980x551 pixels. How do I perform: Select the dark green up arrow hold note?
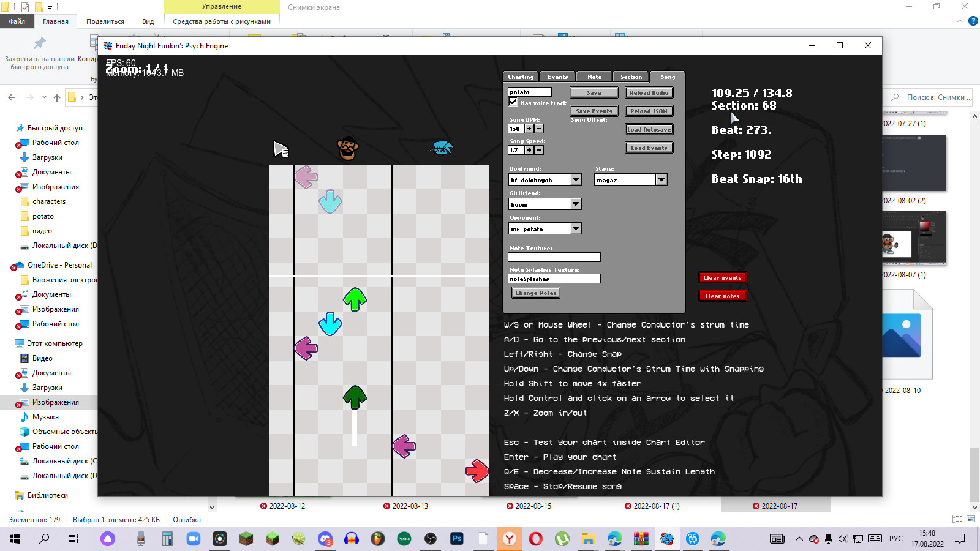point(355,397)
